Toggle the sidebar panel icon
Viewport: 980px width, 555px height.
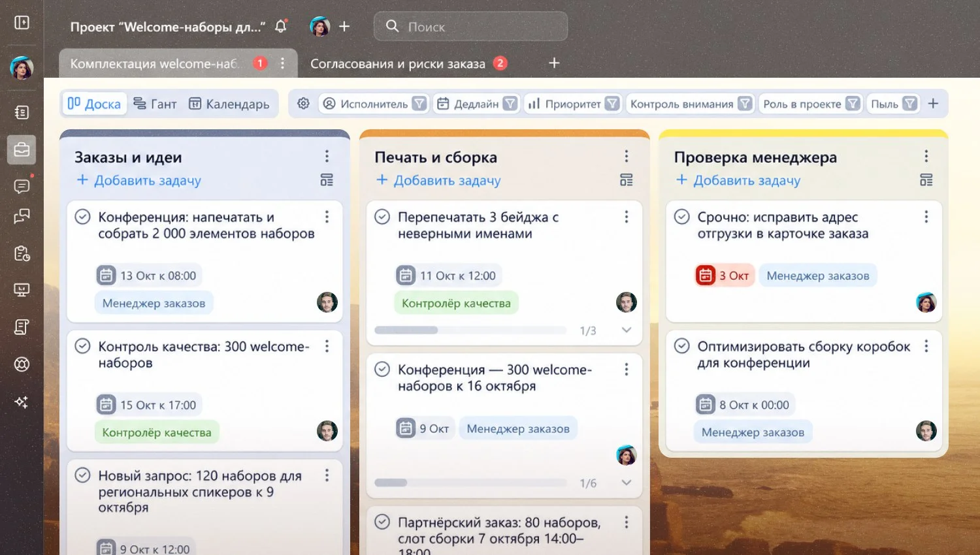(22, 23)
